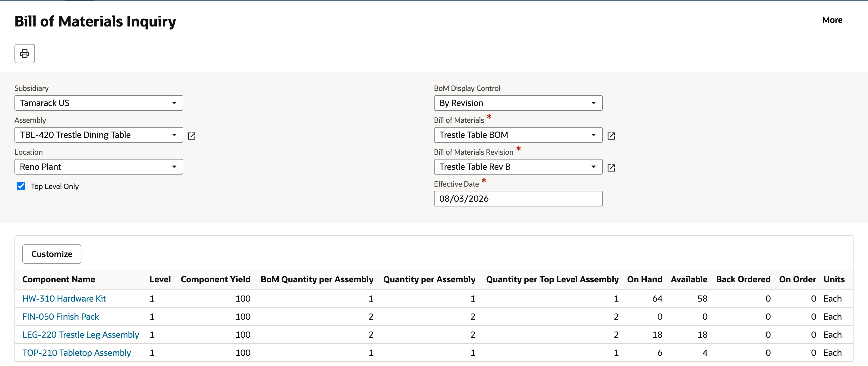Viewport: 868px width, 366px height.
Task: Uncheck the Top Level Only checkbox
Action: [x=21, y=186]
